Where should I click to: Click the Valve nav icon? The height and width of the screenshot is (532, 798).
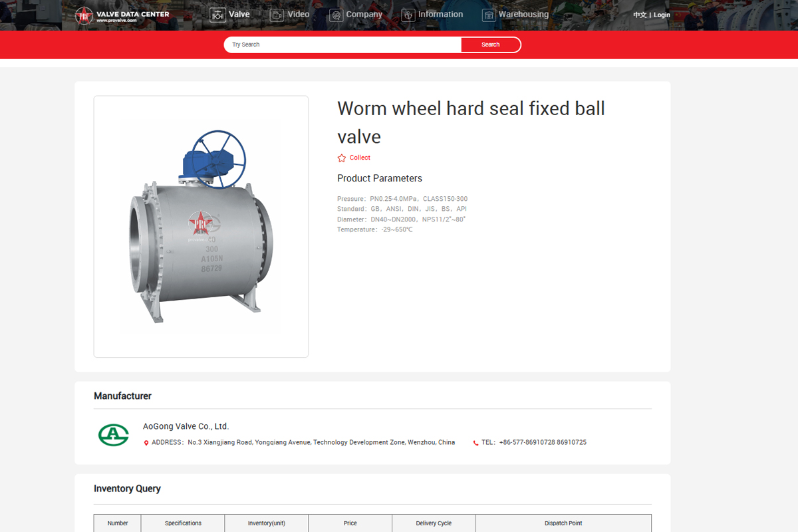point(217,15)
